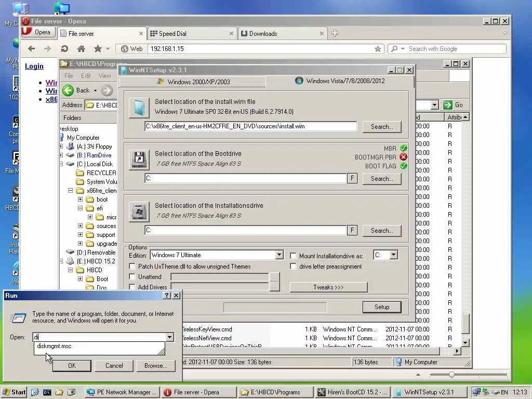
Task: Enable Patch UxTheme.dll checkbox
Action: click(x=132, y=267)
